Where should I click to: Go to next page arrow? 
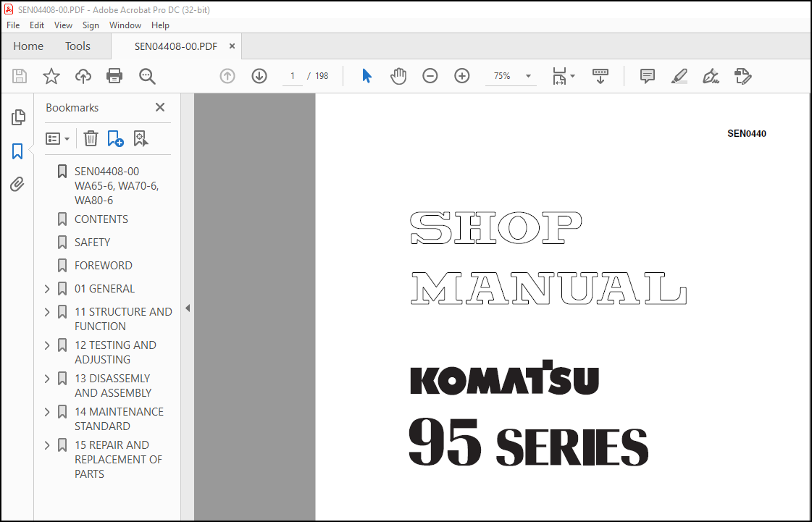click(x=259, y=76)
